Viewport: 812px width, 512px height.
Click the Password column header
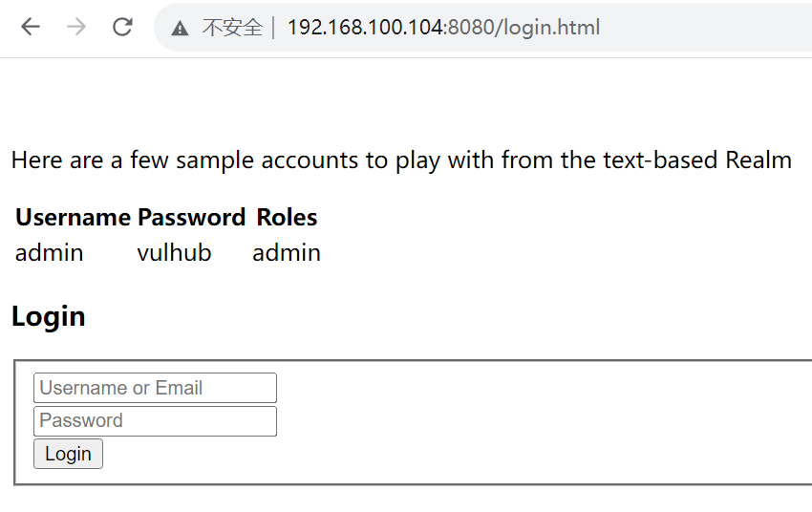click(192, 218)
